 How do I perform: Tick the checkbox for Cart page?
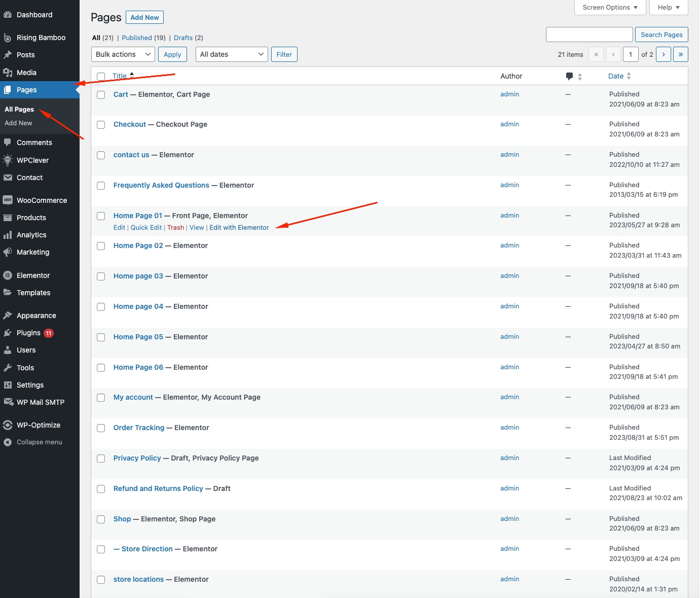coord(101,95)
